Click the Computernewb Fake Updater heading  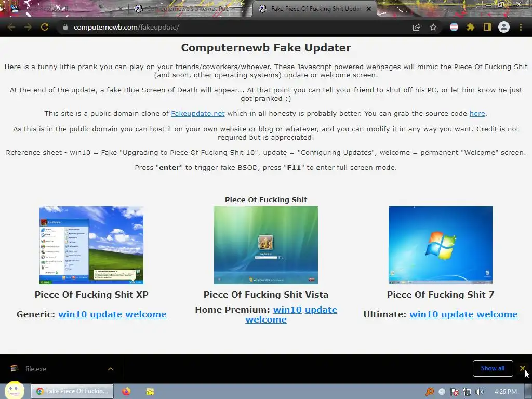266,47
